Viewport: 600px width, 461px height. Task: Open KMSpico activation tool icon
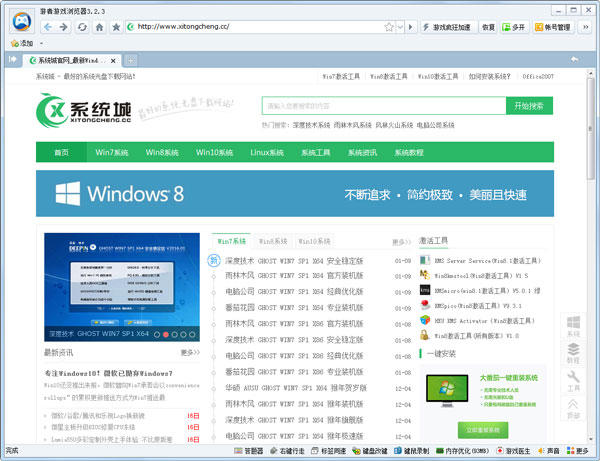[x=425, y=305]
